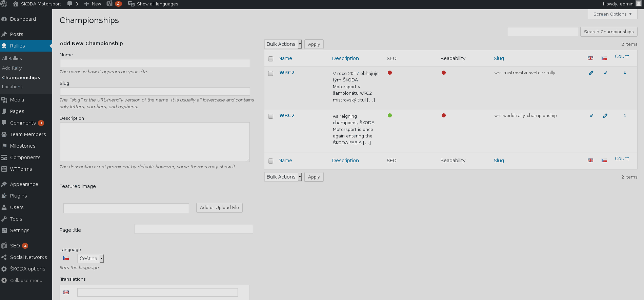Open the Championships submenu item

[21, 77]
